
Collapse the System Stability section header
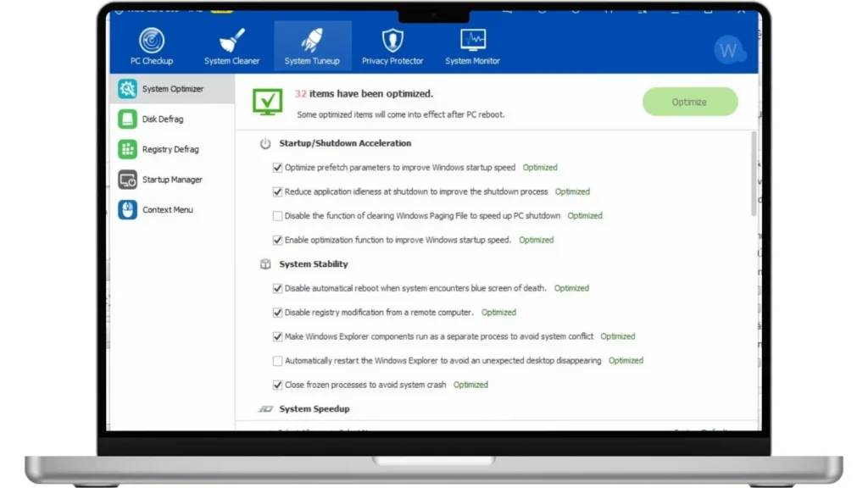coord(314,264)
